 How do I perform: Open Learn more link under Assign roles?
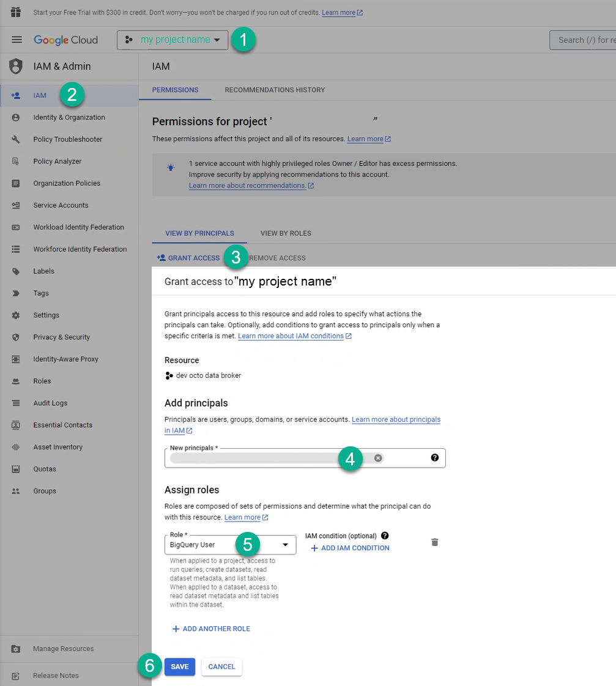[246, 517]
